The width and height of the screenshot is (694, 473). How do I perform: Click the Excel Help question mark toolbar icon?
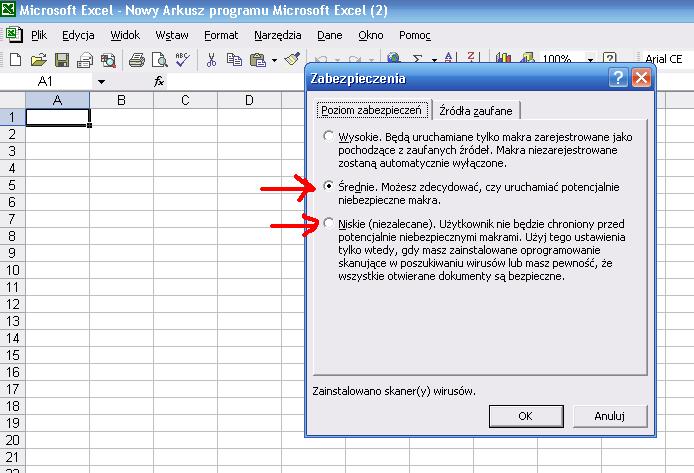(x=609, y=58)
